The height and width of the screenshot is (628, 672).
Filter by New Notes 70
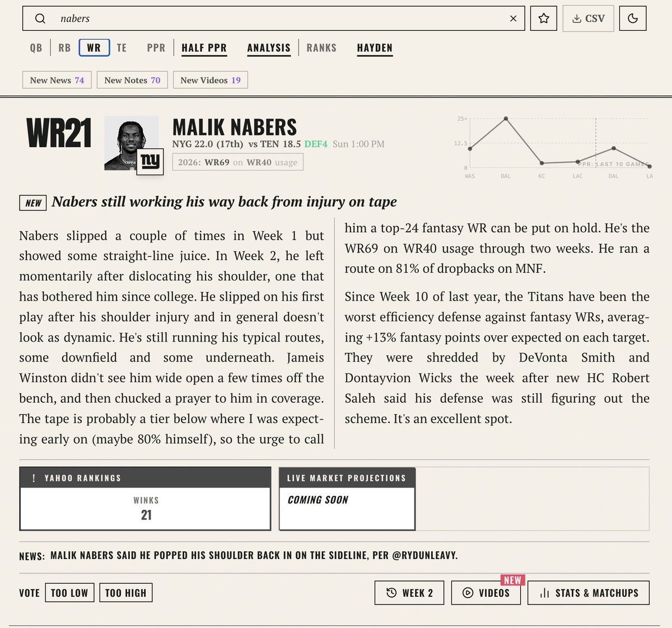pos(132,80)
